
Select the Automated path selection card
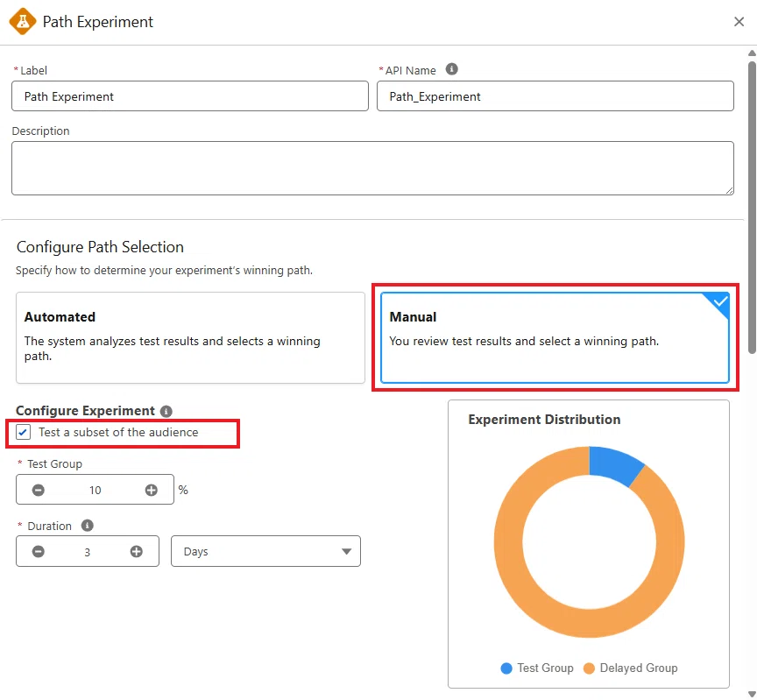[x=190, y=337]
